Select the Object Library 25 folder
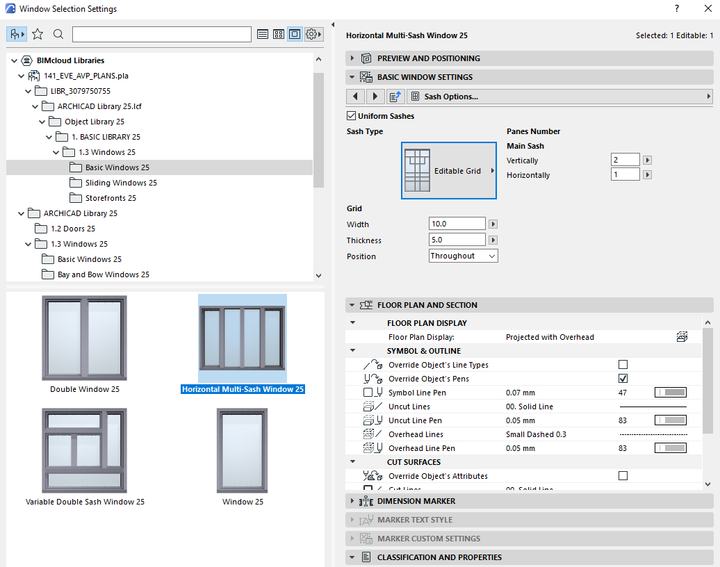Viewport: 720px width, 567px height. pos(95,122)
